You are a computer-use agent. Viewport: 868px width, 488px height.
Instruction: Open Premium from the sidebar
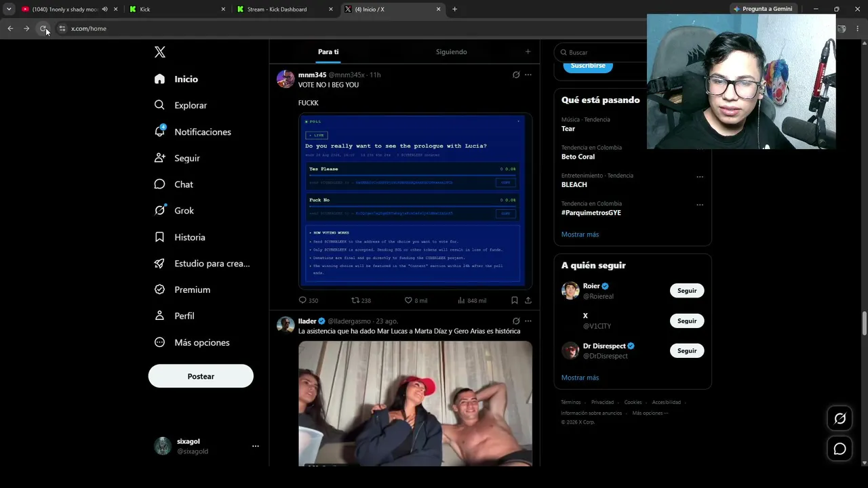click(x=182, y=289)
